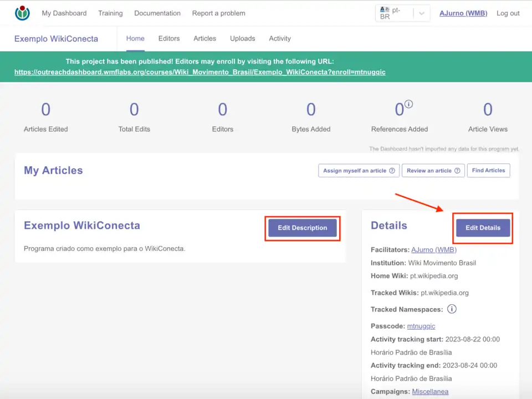Select the Activity tab
Image resolution: width=532 pixels, height=399 pixels.
[280, 38]
